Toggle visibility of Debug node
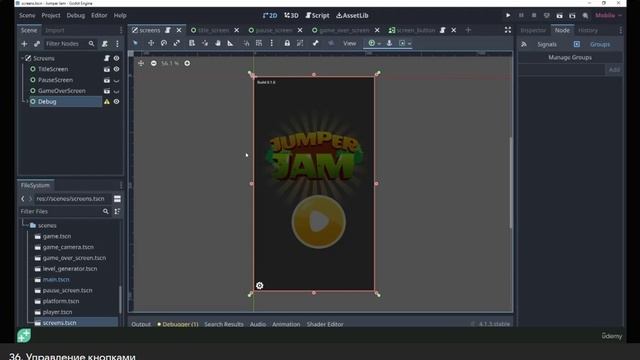Screen dimensions: 640x360 click(116, 102)
